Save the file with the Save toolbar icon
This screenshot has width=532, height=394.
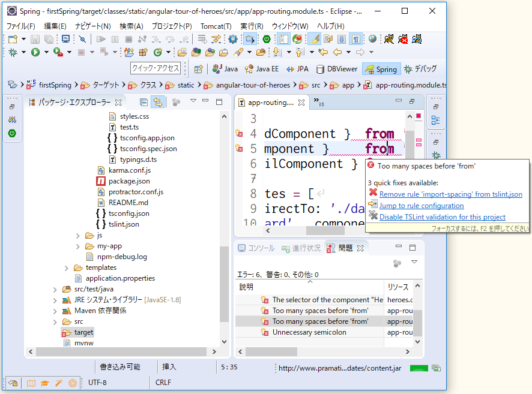click(35, 38)
